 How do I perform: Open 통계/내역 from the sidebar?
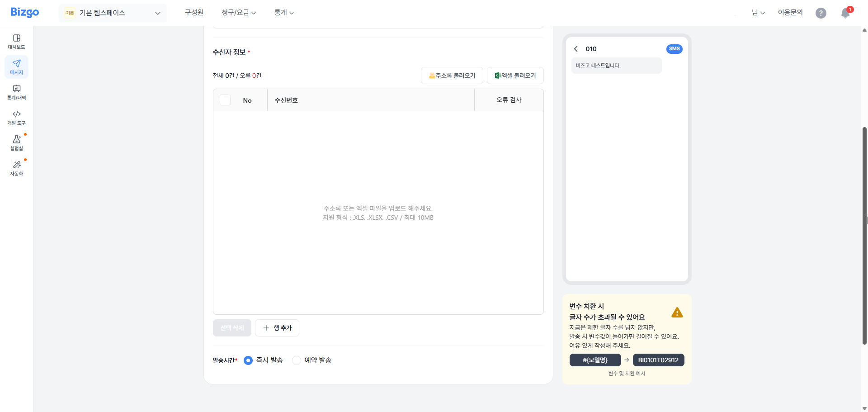point(16,92)
